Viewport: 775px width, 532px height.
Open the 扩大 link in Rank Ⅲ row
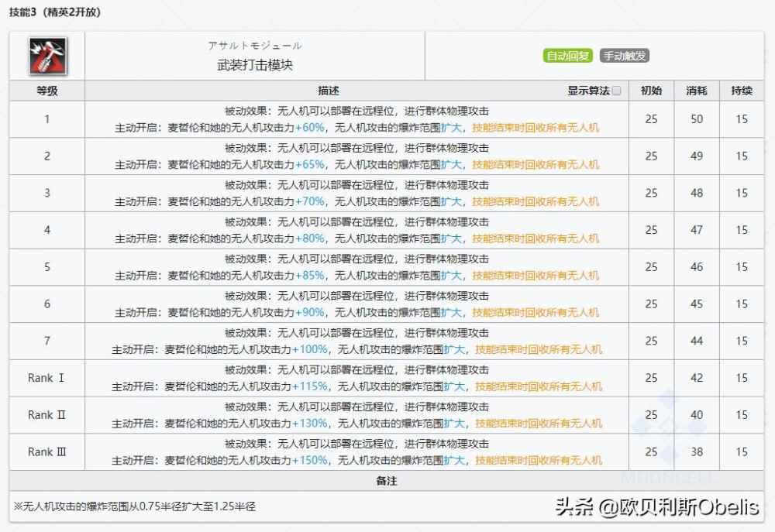pos(454,460)
